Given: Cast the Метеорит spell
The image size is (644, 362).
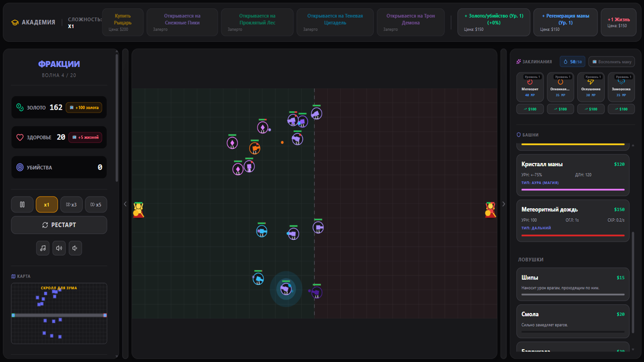Looking at the screenshot, I should pyautogui.click(x=530, y=87).
